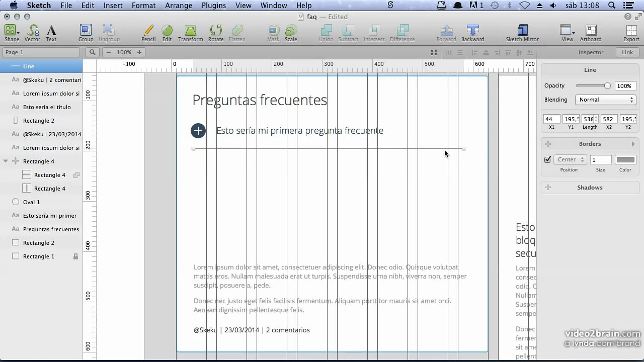Select the Preguntas frecuentes layer
This screenshot has width=644, height=362.
pyautogui.click(x=41, y=229)
